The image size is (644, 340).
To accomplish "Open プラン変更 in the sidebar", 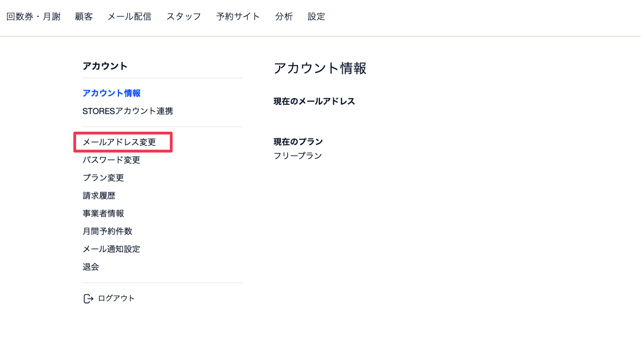I will pos(103,178).
